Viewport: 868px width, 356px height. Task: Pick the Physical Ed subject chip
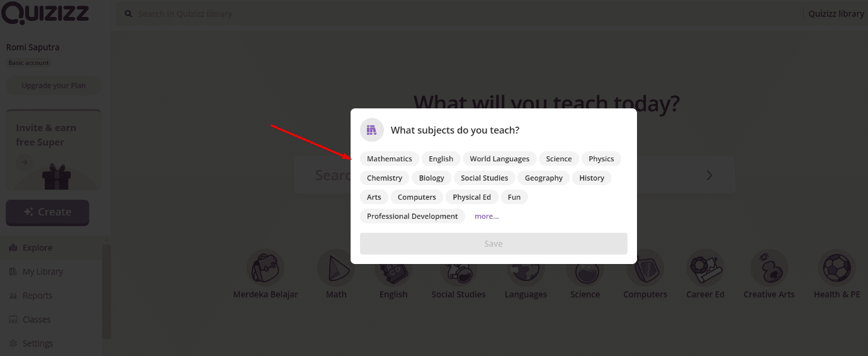472,197
